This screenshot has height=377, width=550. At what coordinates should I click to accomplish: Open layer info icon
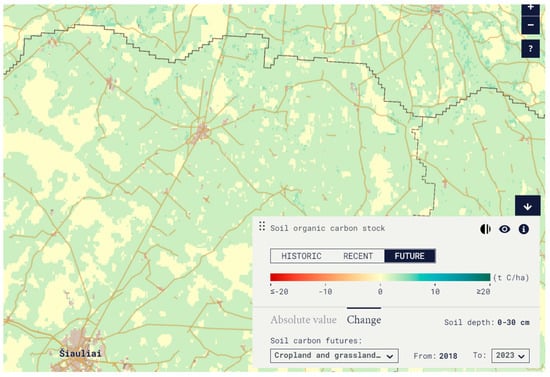pyautogui.click(x=524, y=229)
